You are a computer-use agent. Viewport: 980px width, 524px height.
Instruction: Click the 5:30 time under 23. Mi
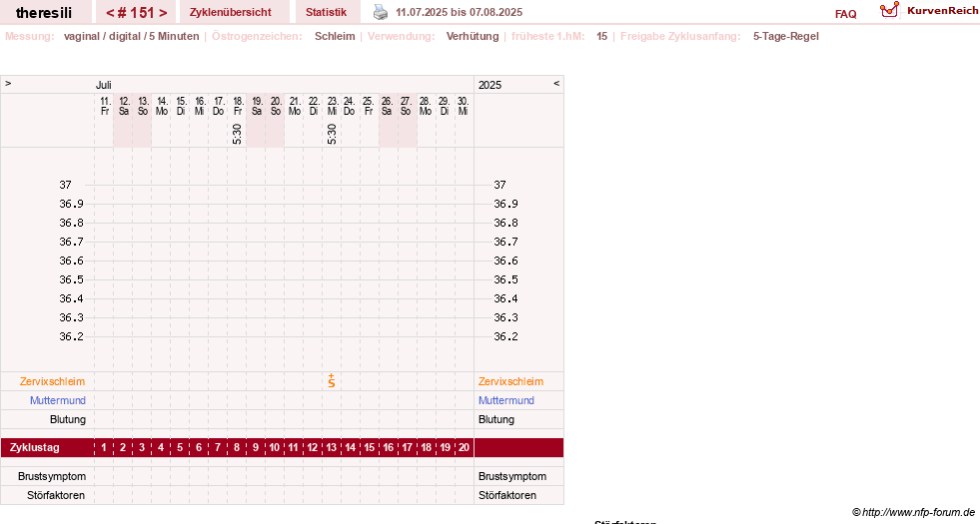click(332, 134)
